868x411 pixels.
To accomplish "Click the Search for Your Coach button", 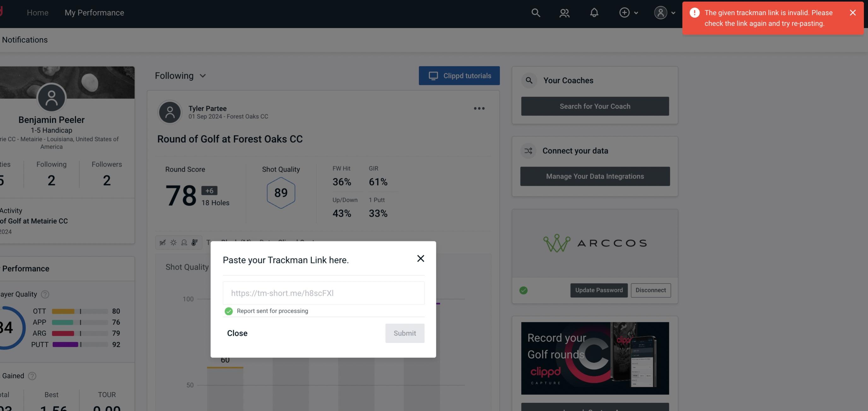I will [595, 106].
